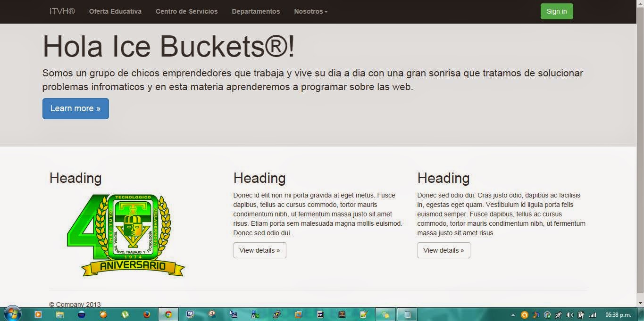Open Google Chrome from the taskbar
644x321 pixels.
click(x=169, y=314)
